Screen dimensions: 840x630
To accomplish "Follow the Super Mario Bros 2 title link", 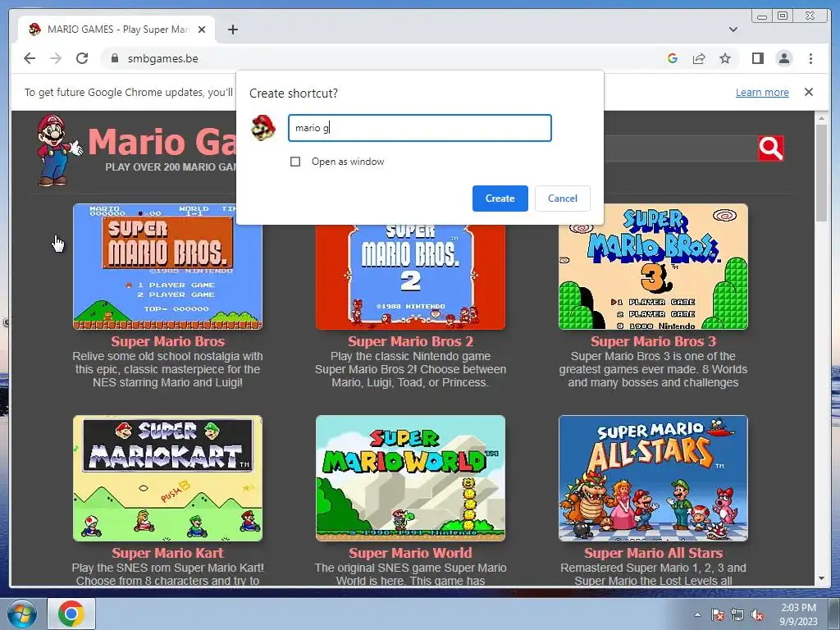I will [410, 341].
